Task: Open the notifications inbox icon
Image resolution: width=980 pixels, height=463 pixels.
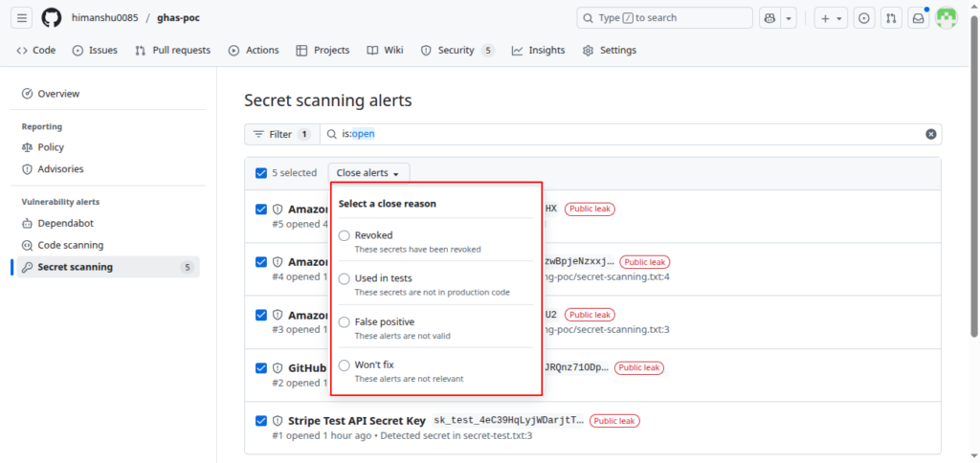Action: (918, 18)
